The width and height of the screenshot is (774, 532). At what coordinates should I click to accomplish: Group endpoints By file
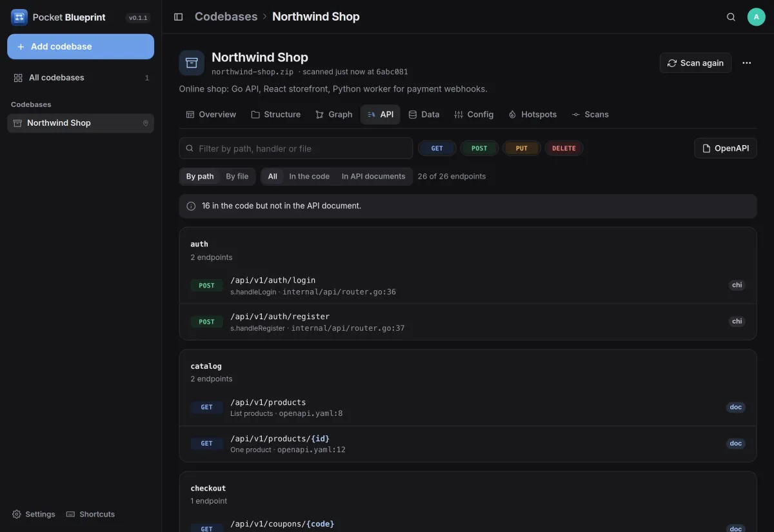coord(237,176)
